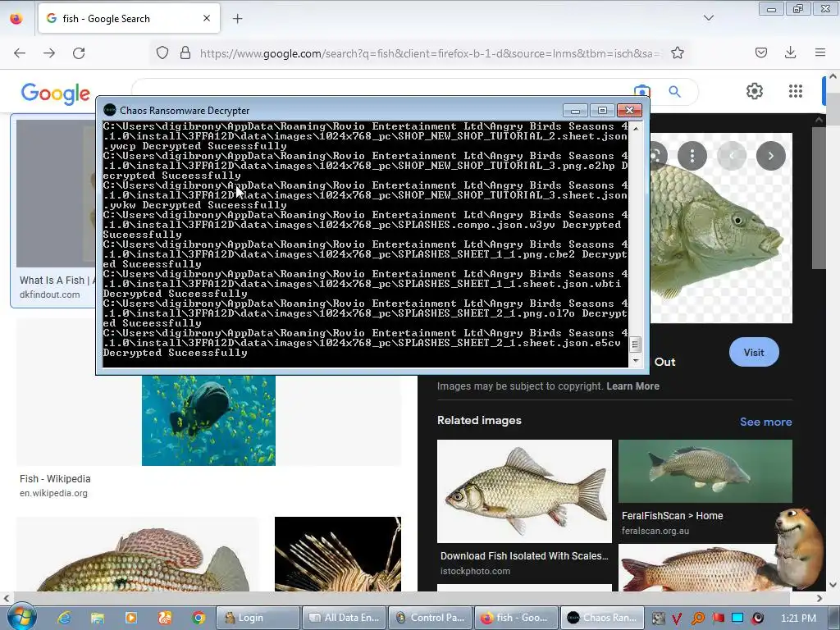Open the underwater fish Wikipedia image
Image resolution: width=840 pixels, height=630 pixels.
(x=208, y=420)
